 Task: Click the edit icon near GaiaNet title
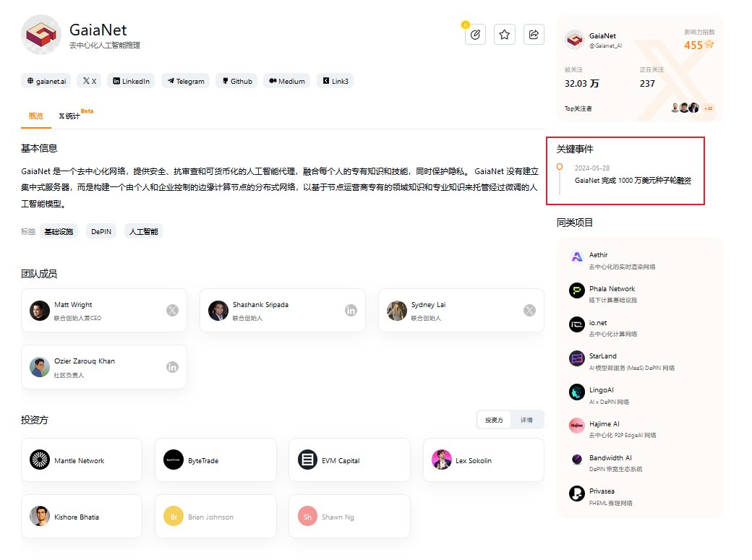(475, 35)
